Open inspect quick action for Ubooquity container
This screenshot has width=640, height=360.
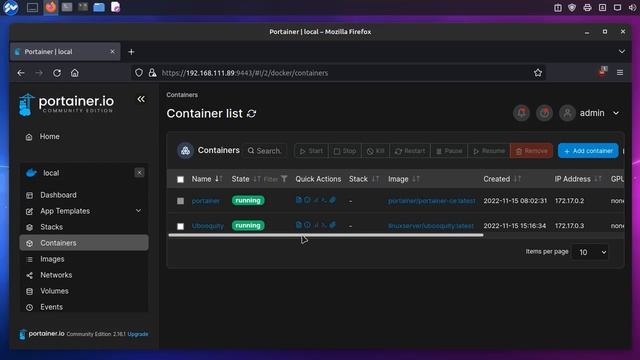tap(307, 225)
